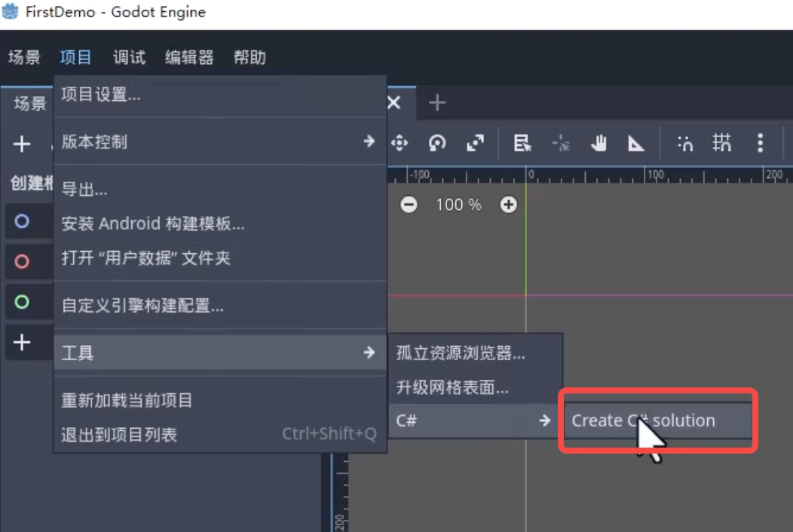Open a new scene tab with the plus
This screenshot has width=793, height=532.
tap(437, 102)
